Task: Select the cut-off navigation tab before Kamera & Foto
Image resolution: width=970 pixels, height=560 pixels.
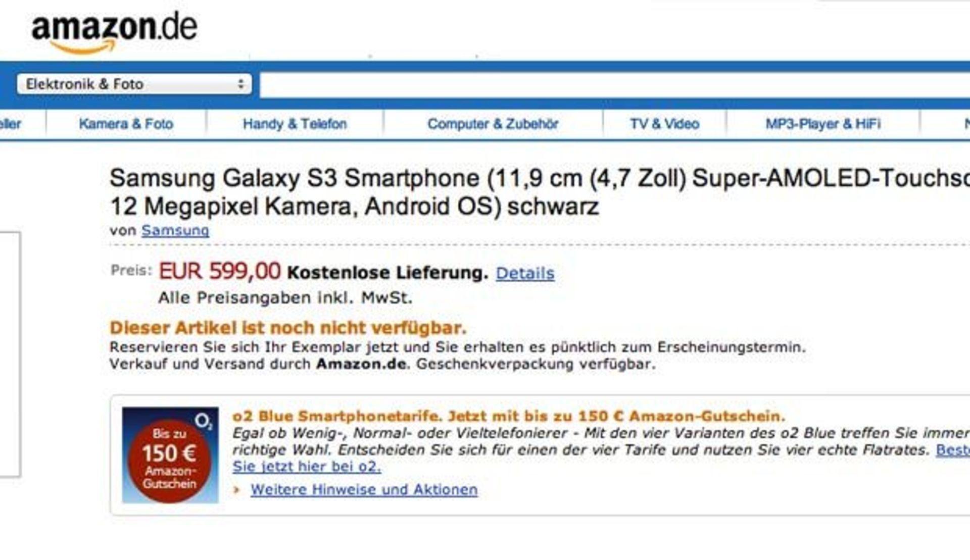Action: 10,124
